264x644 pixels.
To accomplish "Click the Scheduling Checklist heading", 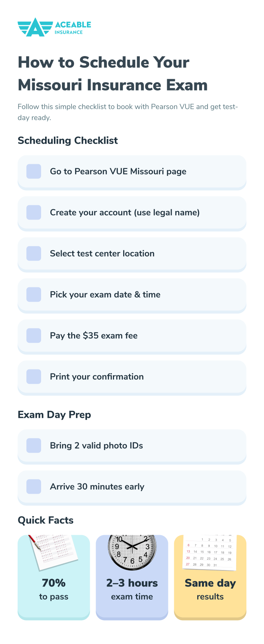I will 68,140.
